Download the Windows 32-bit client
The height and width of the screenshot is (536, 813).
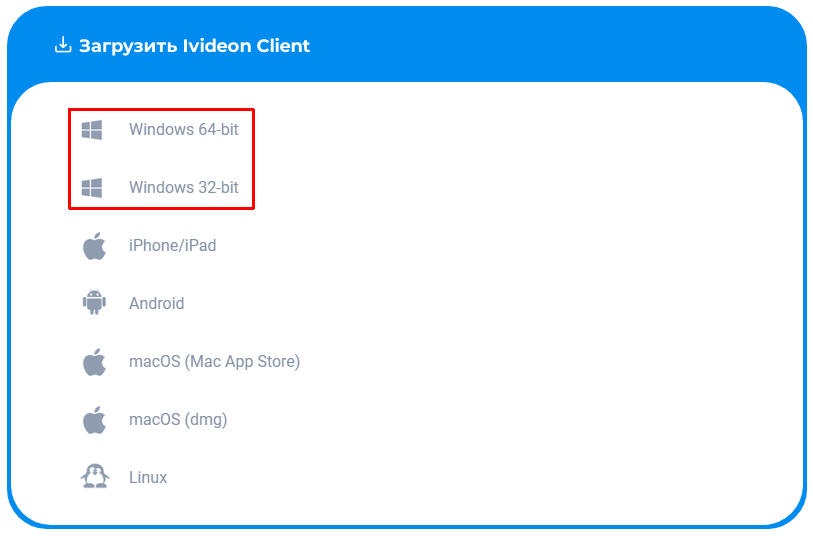click(x=184, y=188)
